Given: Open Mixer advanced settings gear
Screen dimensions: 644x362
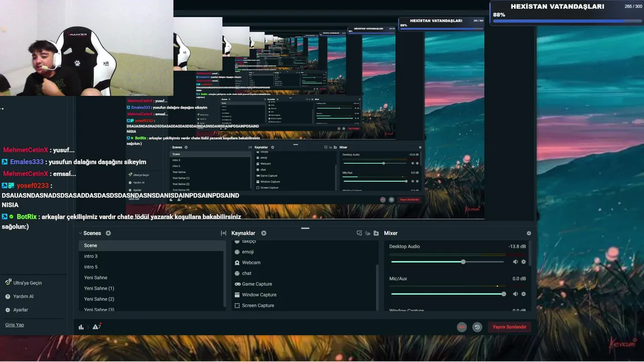Looking at the screenshot, I should pos(529,233).
